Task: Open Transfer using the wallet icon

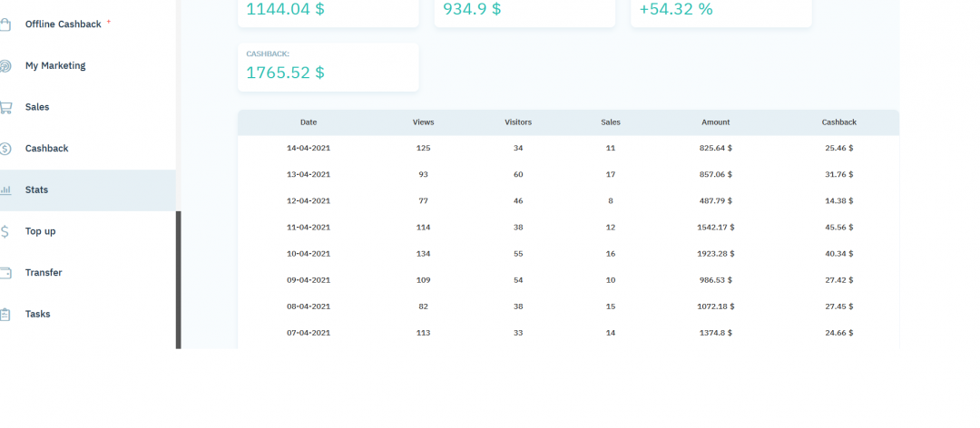Action: [x=5, y=273]
